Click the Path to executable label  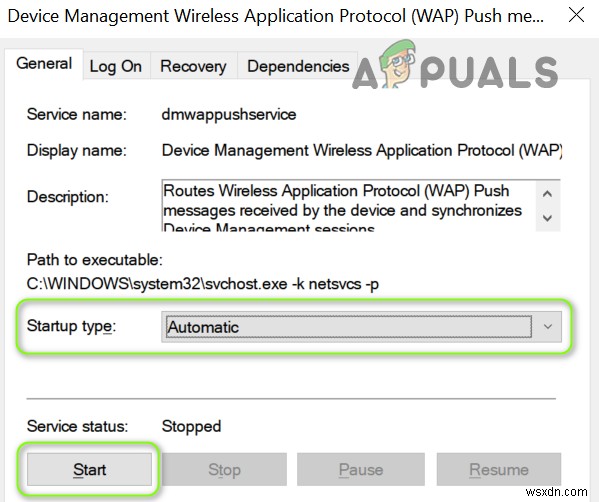[x=95, y=260]
